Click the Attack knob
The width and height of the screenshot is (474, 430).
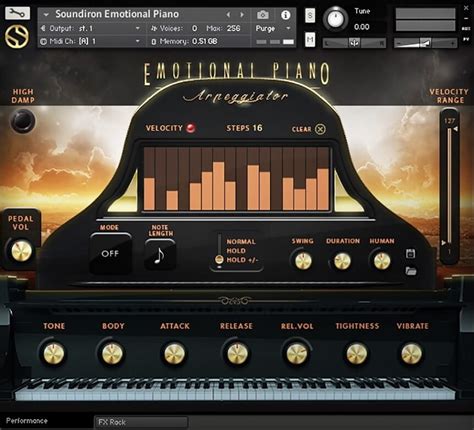tap(174, 354)
